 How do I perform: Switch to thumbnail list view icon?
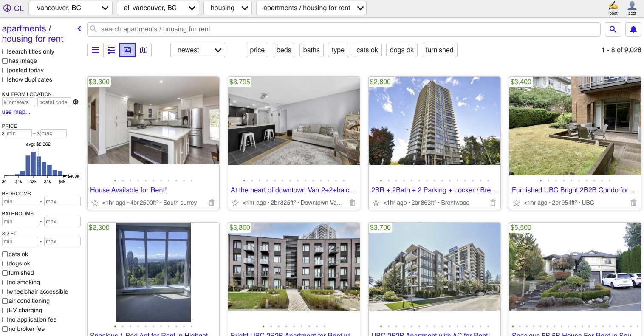pyautogui.click(x=111, y=50)
